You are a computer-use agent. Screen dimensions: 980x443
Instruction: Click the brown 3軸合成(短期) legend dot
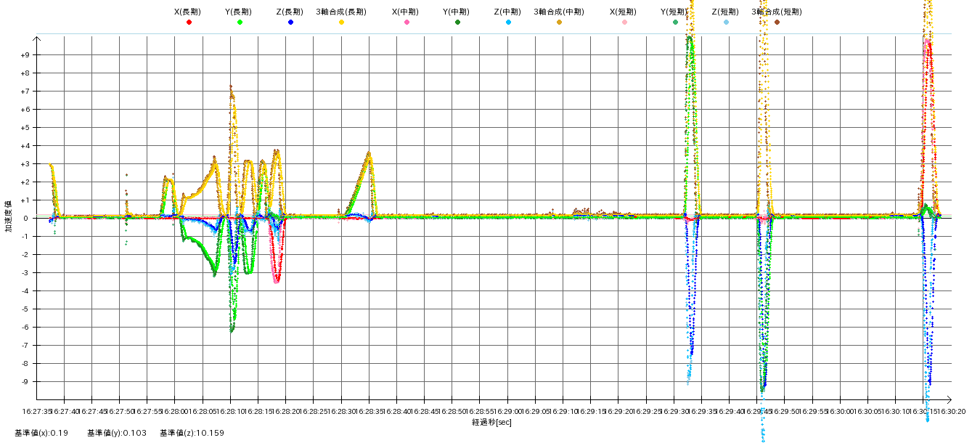pos(777,23)
